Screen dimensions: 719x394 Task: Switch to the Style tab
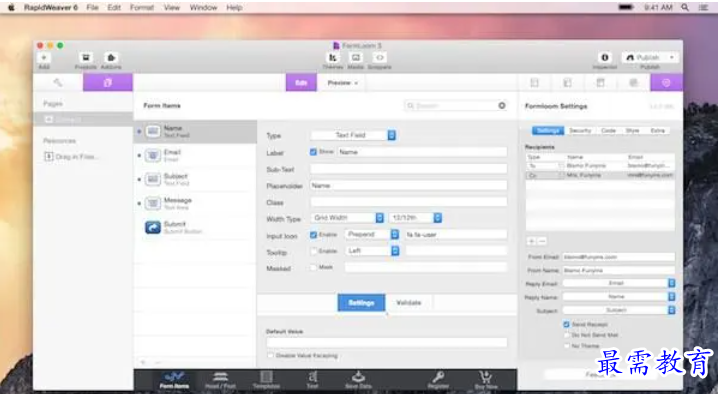(632, 131)
